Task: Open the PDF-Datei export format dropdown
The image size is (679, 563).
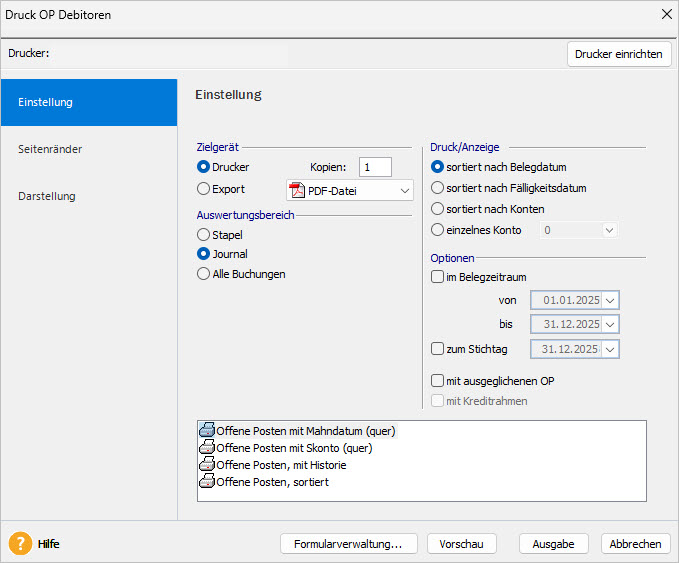Action: pos(404,190)
